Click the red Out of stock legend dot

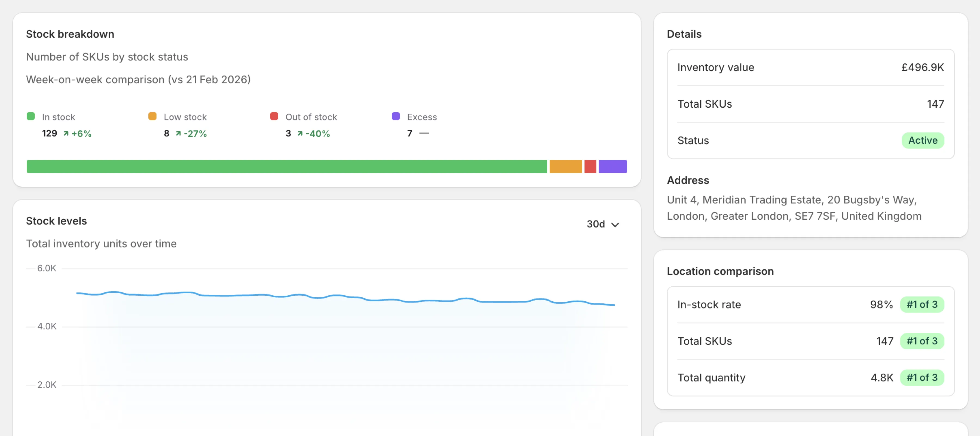click(274, 116)
